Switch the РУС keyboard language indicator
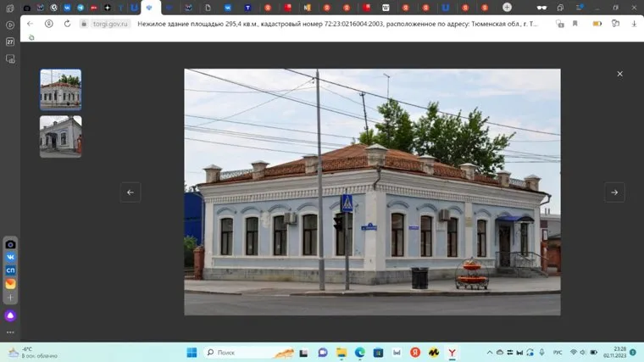This screenshot has height=362, width=644. (558, 352)
